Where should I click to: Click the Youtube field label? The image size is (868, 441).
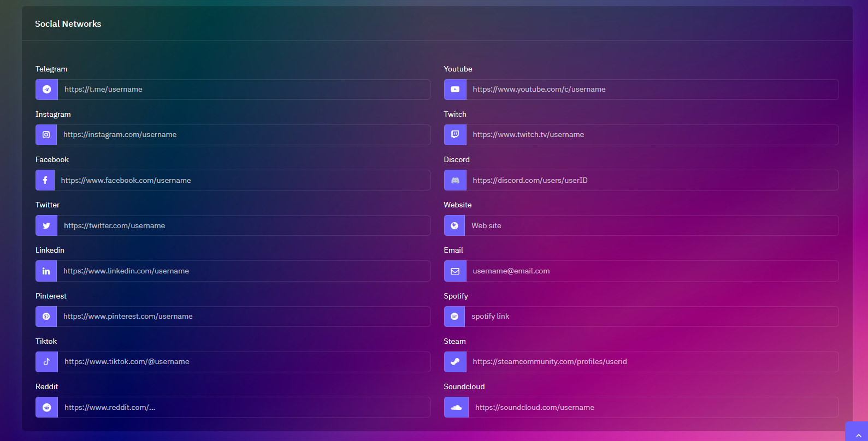point(458,69)
